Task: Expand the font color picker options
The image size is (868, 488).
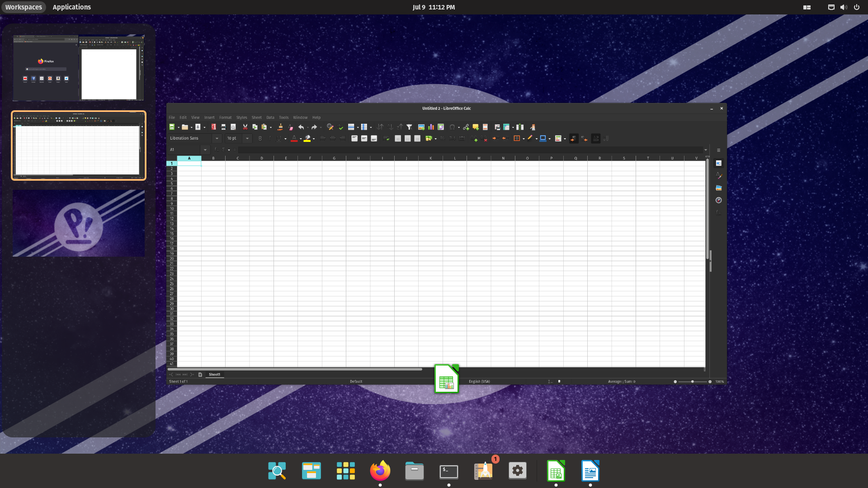Action: coord(300,138)
